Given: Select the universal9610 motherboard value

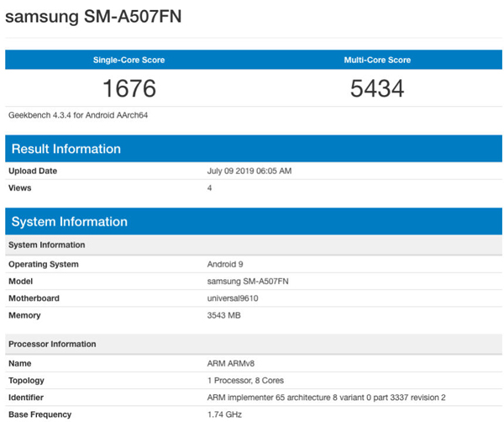Looking at the screenshot, I should pos(234,297).
